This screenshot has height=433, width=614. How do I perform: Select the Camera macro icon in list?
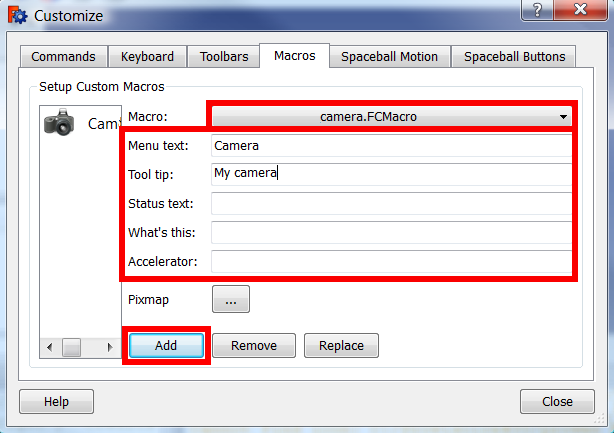pos(59,123)
